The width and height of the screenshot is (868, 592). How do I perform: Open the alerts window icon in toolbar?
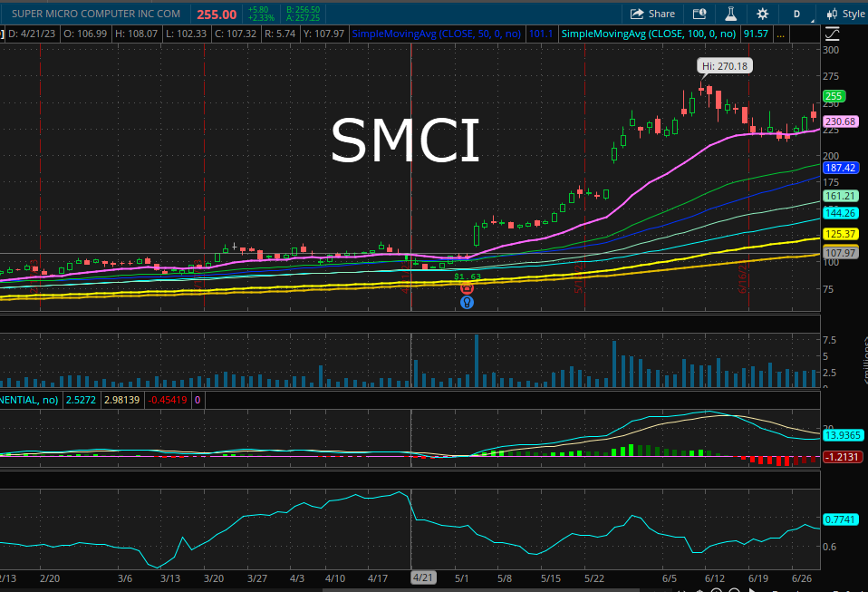(699, 14)
